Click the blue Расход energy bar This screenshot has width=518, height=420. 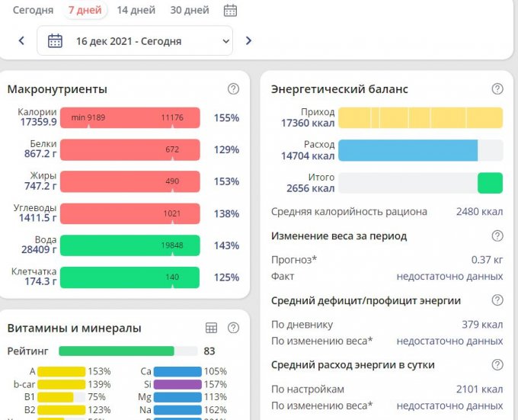point(408,150)
